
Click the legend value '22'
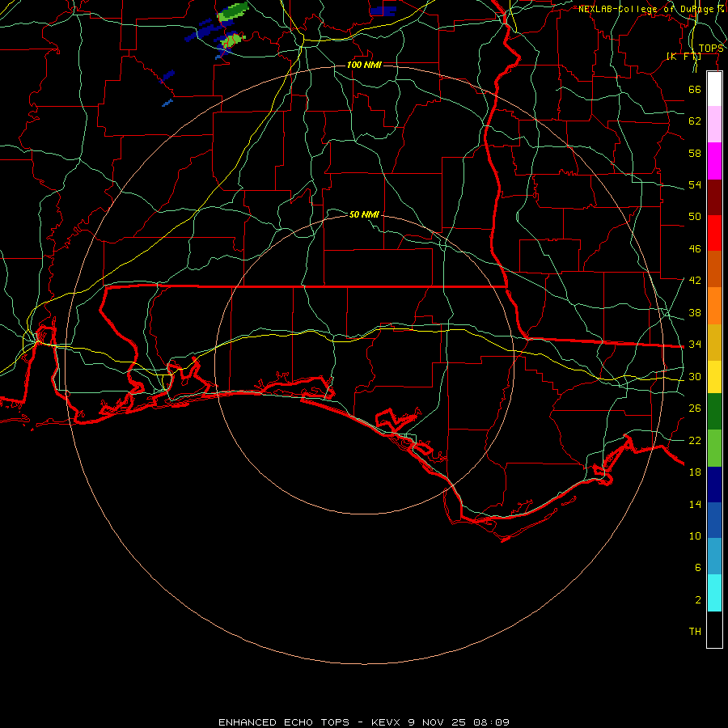coord(695,440)
